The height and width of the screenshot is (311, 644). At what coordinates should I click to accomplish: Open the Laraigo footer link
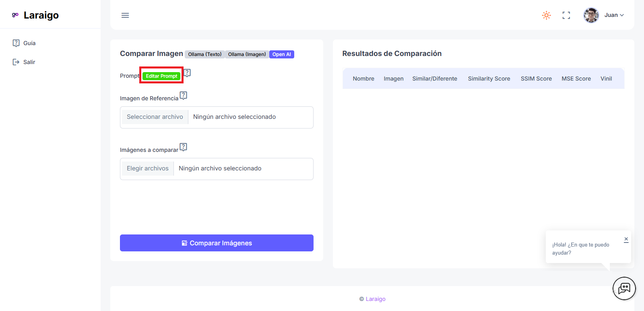(x=375, y=299)
